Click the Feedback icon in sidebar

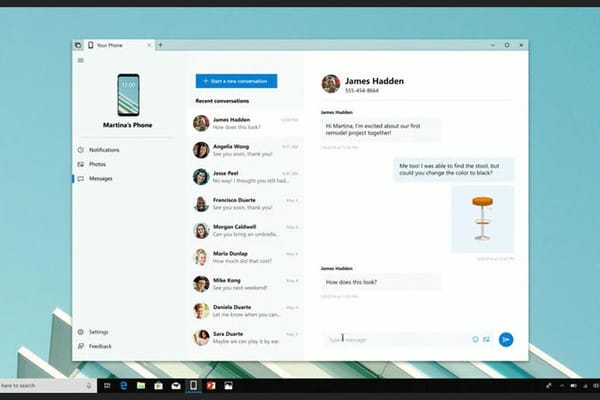tap(81, 346)
